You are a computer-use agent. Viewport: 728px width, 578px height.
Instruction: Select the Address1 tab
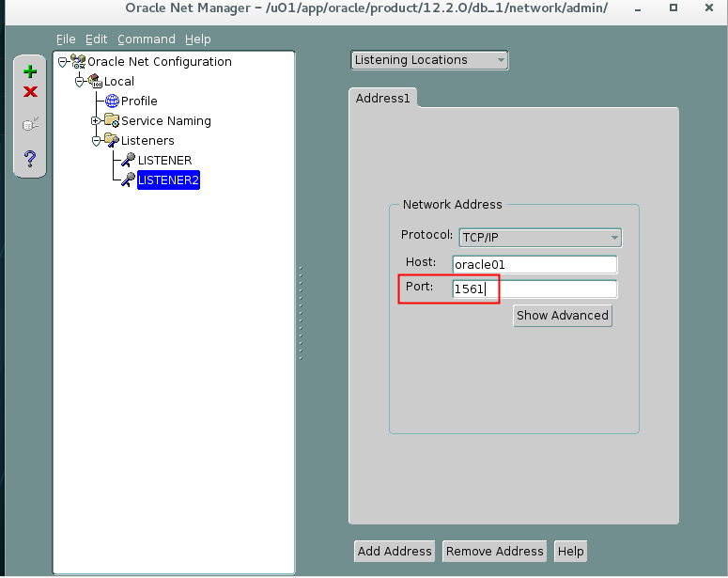pyautogui.click(x=382, y=98)
